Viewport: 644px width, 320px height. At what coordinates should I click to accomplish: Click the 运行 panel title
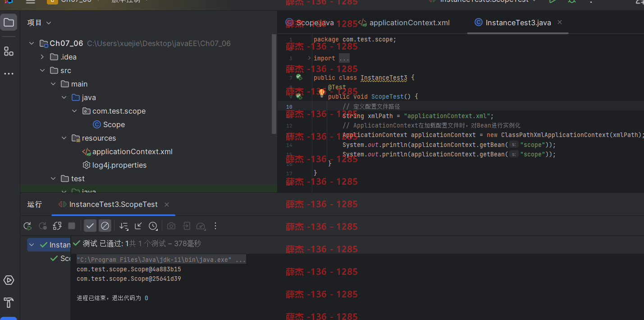pos(34,205)
